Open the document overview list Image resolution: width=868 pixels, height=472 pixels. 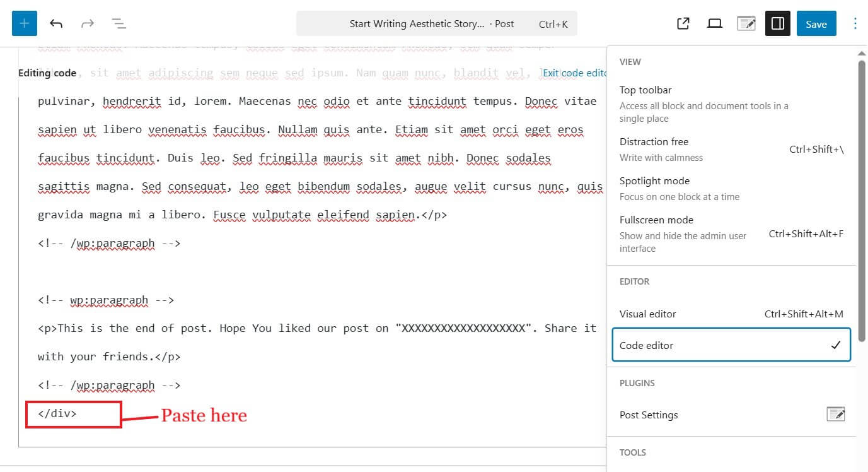119,23
